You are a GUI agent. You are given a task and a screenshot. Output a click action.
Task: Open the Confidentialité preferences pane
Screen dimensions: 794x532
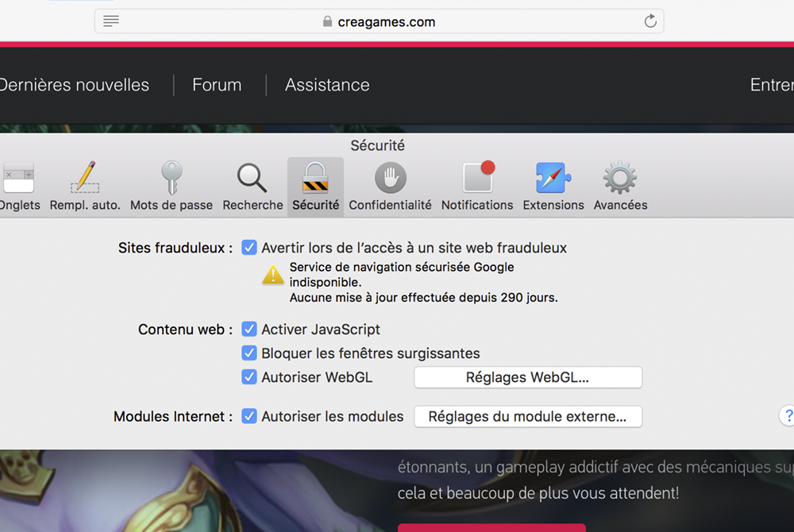click(390, 187)
